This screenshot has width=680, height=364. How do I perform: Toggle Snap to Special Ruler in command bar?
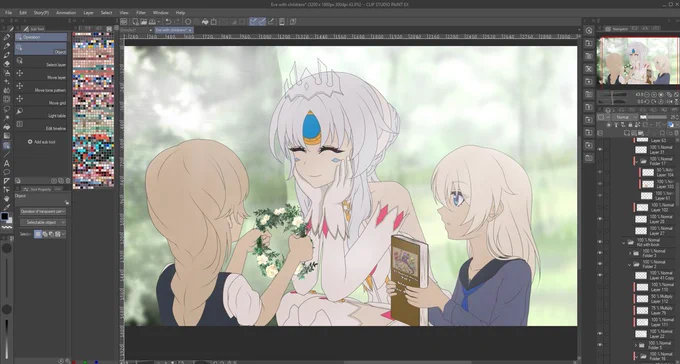[262, 22]
